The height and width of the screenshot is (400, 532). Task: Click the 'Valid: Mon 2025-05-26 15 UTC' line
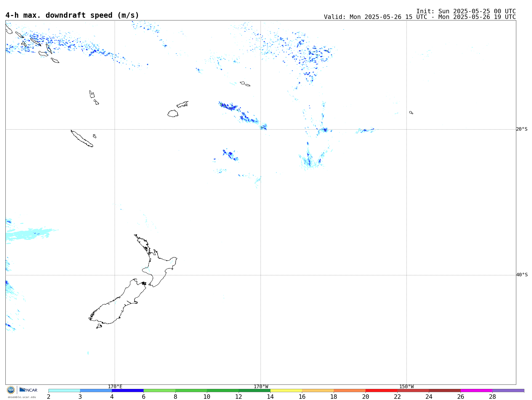click(x=420, y=17)
